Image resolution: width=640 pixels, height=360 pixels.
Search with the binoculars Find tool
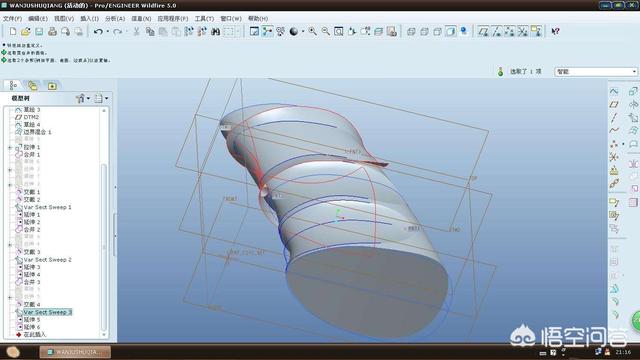(216, 31)
